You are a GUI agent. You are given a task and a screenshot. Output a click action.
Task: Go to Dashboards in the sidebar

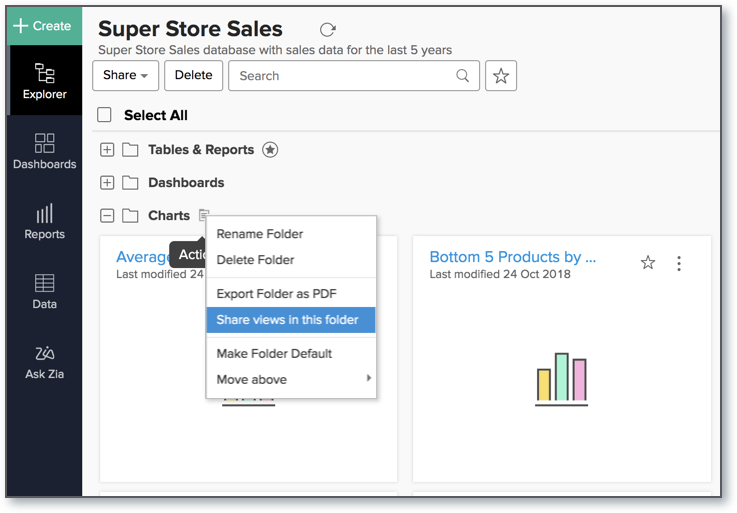44,151
